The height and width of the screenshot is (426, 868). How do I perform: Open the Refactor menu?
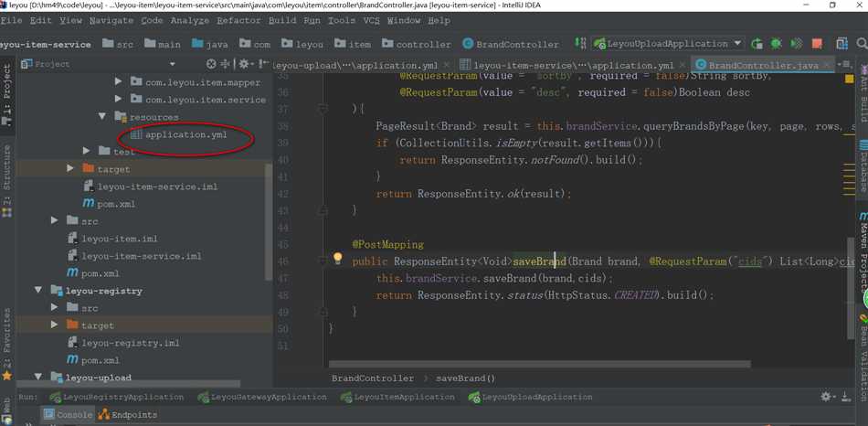(237, 20)
